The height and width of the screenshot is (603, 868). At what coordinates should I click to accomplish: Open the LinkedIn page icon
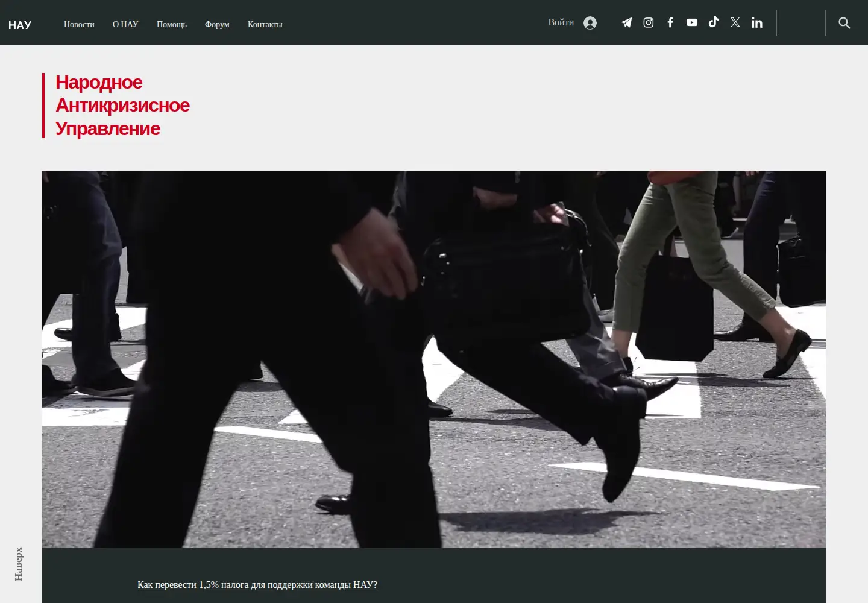[757, 22]
